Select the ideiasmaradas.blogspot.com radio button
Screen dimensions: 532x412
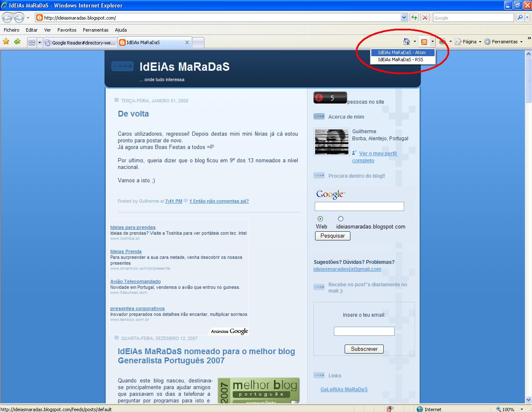click(x=341, y=219)
